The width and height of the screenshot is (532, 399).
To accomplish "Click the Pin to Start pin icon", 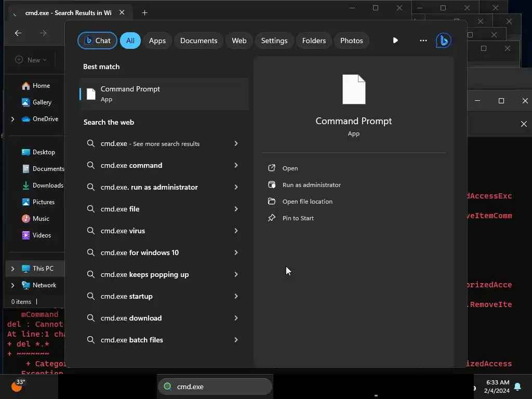I will click(272, 218).
